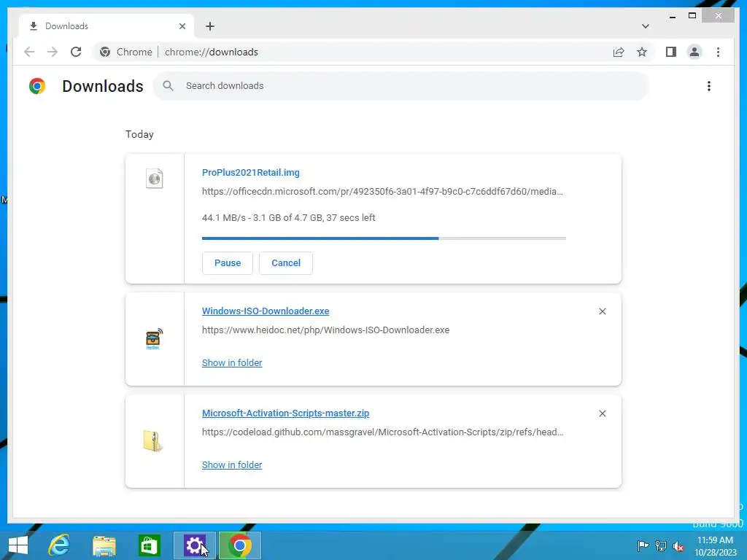This screenshot has width=747, height=560.
Task: Click the taskbar clock and date
Action: pyautogui.click(x=715, y=546)
